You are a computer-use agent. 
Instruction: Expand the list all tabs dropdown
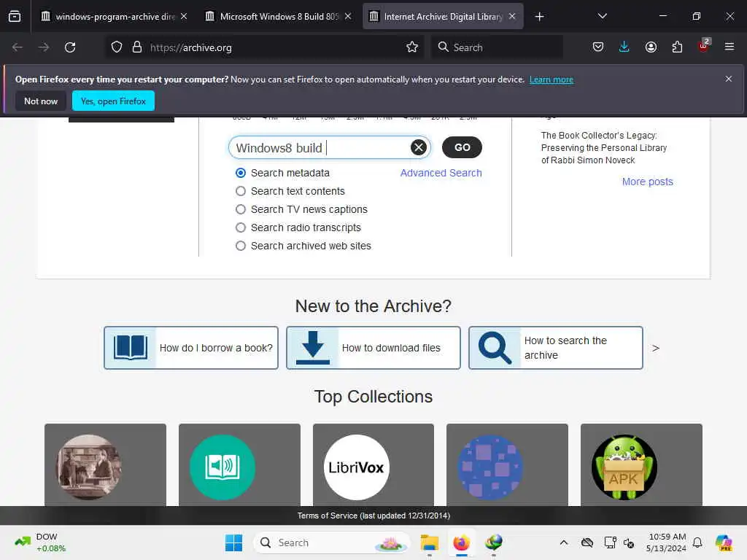coord(602,16)
